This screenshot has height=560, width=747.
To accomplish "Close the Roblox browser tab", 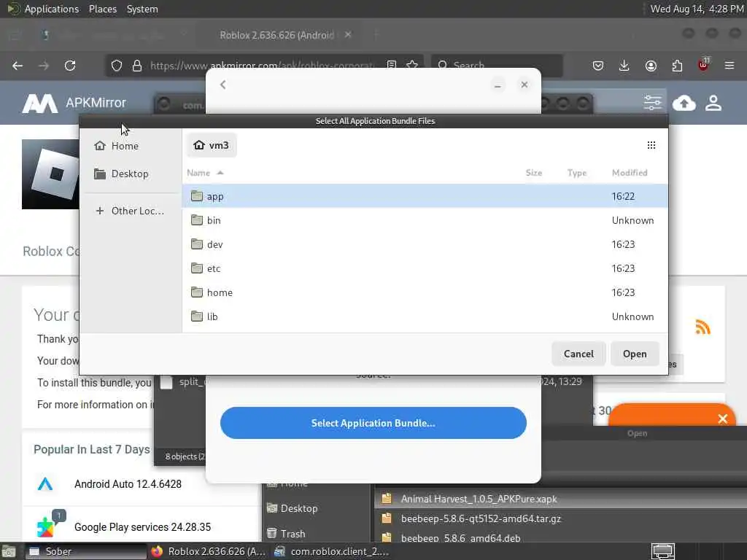I will (348, 35).
